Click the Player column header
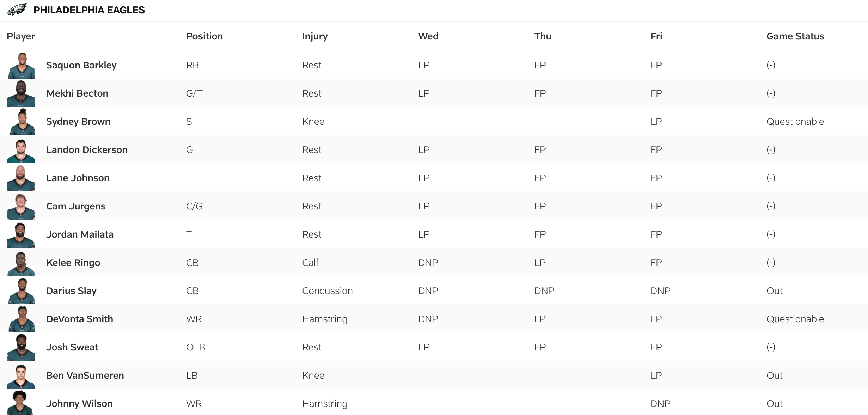This screenshot has width=868, height=415. point(21,36)
